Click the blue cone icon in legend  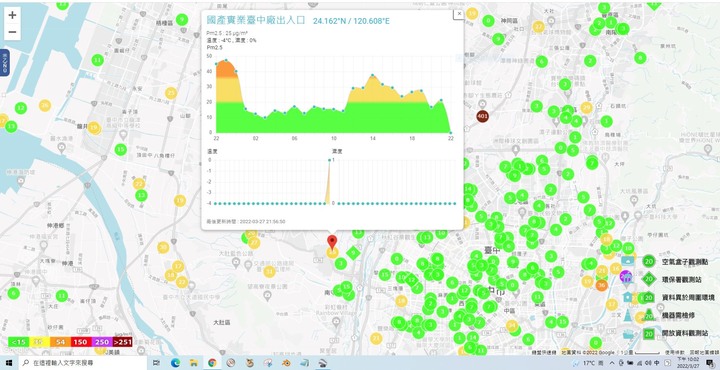tap(627, 315)
